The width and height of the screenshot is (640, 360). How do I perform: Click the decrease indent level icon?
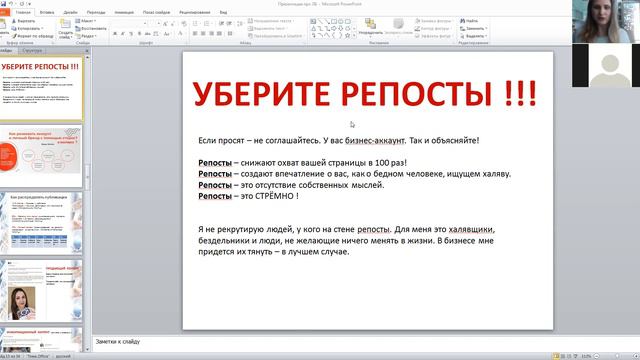221,24
